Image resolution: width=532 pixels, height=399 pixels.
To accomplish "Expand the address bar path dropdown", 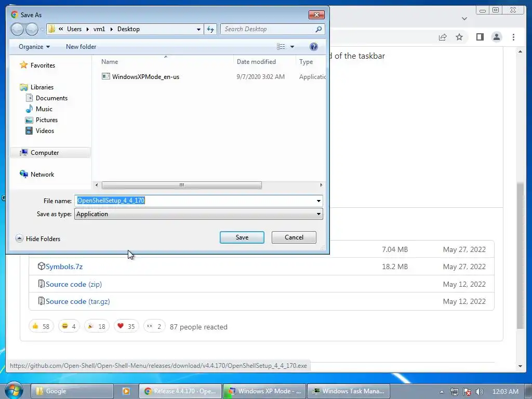I will pos(198,29).
